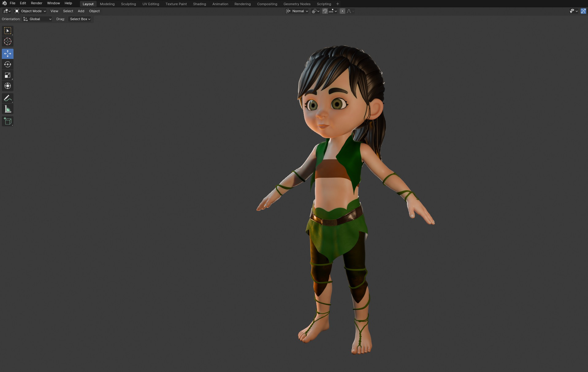Click the Blender logo menu

4,3
